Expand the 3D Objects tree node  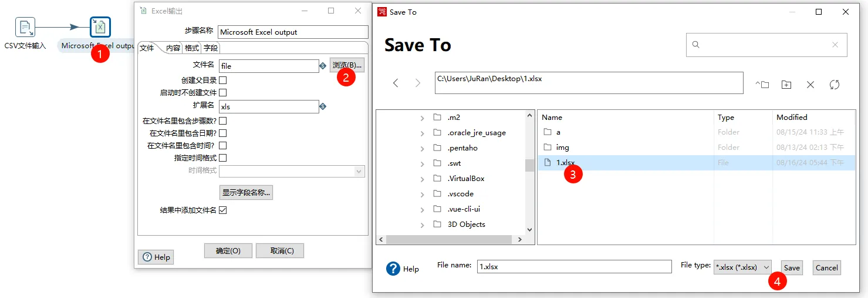[x=422, y=225]
